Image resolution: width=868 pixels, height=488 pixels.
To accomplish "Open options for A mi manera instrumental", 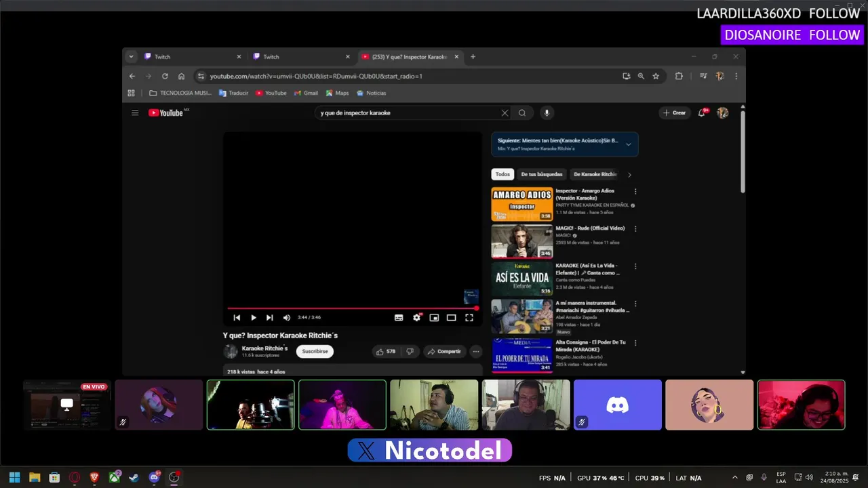I will (635, 304).
